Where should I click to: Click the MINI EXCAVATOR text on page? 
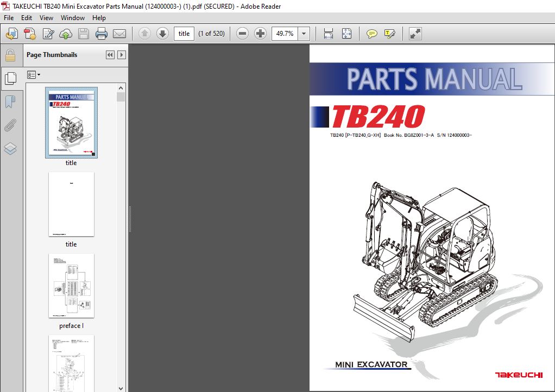[371, 364]
